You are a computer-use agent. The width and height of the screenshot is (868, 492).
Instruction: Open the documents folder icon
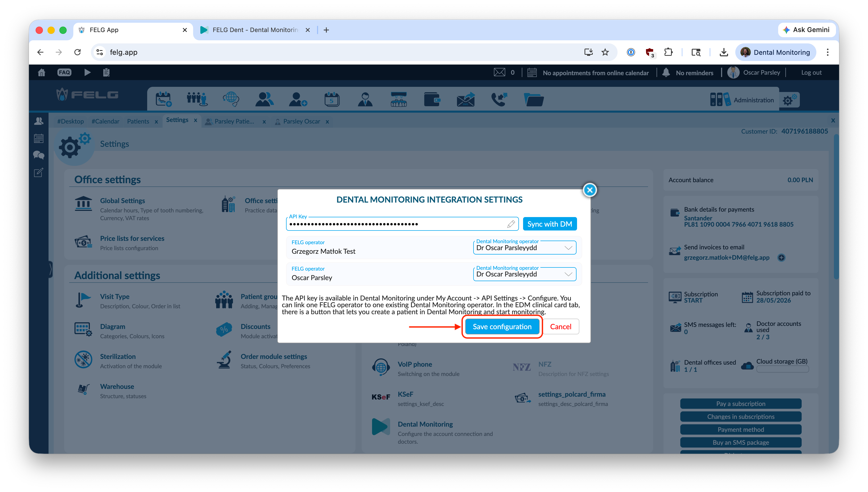(533, 99)
